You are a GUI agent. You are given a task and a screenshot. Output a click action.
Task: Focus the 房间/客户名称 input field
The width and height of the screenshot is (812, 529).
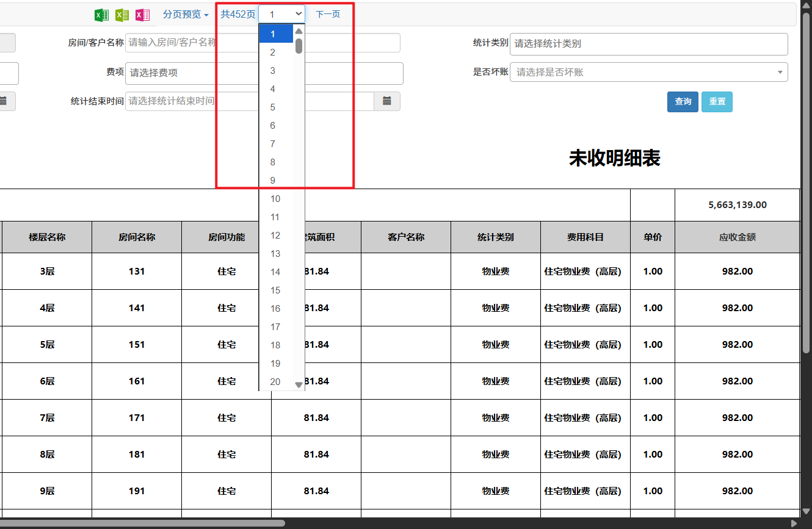click(x=263, y=43)
